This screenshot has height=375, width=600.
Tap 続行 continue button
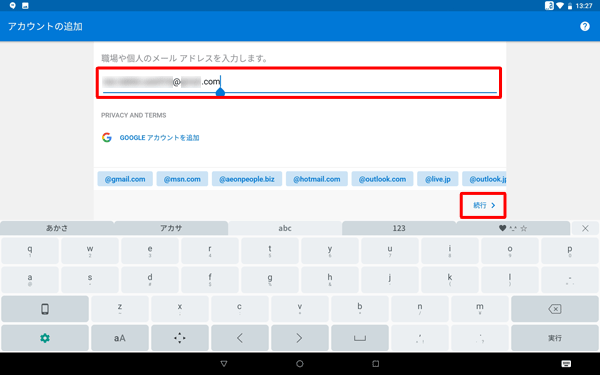tap(483, 205)
